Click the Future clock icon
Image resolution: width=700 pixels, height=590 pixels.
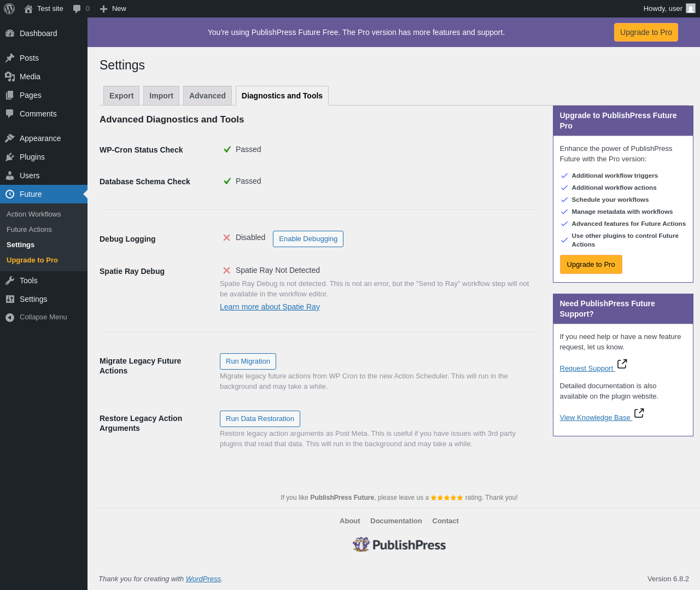coord(10,194)
